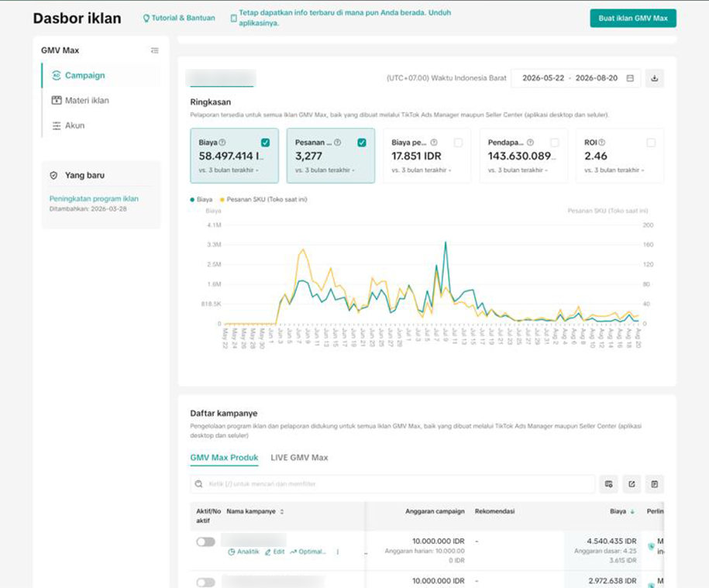
Task: Sort by Nama kampanye column arrows
Action: [x=282, y=511]
